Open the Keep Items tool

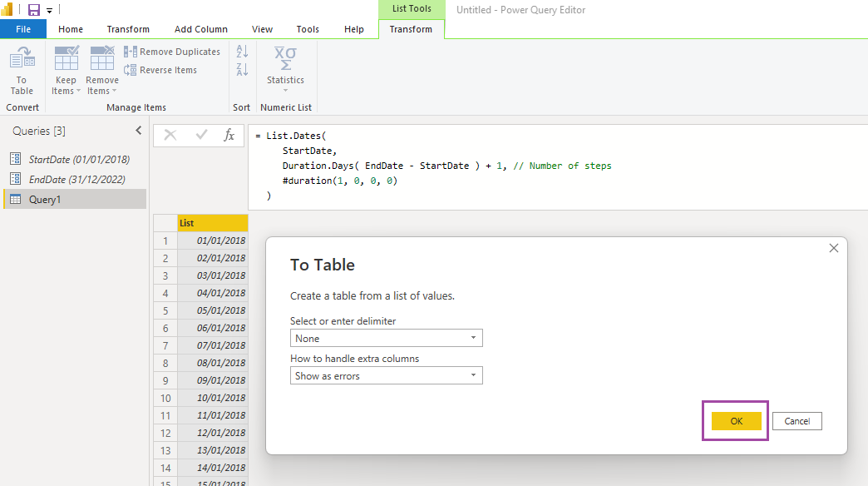click(x=66, y=71)
